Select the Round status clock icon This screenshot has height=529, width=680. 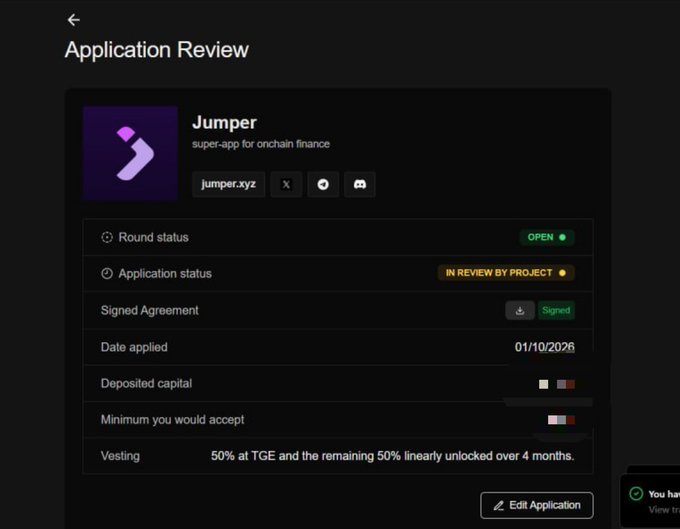107,237
